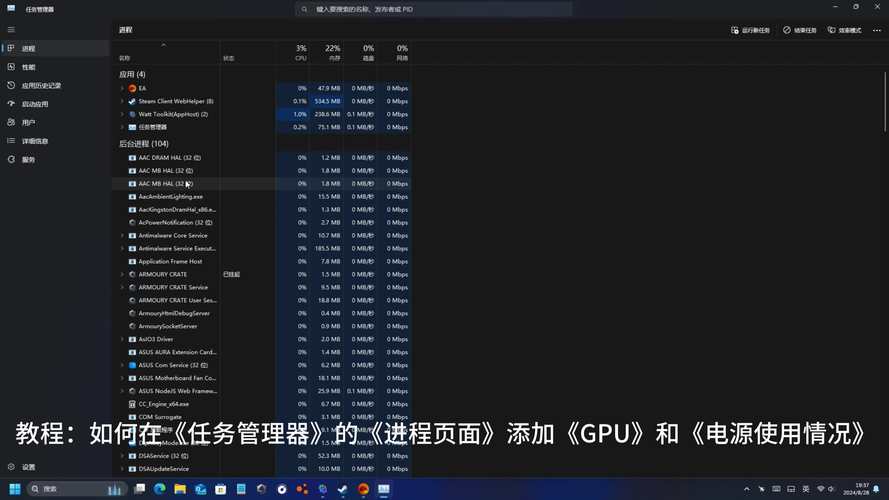The height and width of the screenshot is (500, 889).
Task: Sort processes by 网络 (Network) column
Action: [x=394, y=52]
